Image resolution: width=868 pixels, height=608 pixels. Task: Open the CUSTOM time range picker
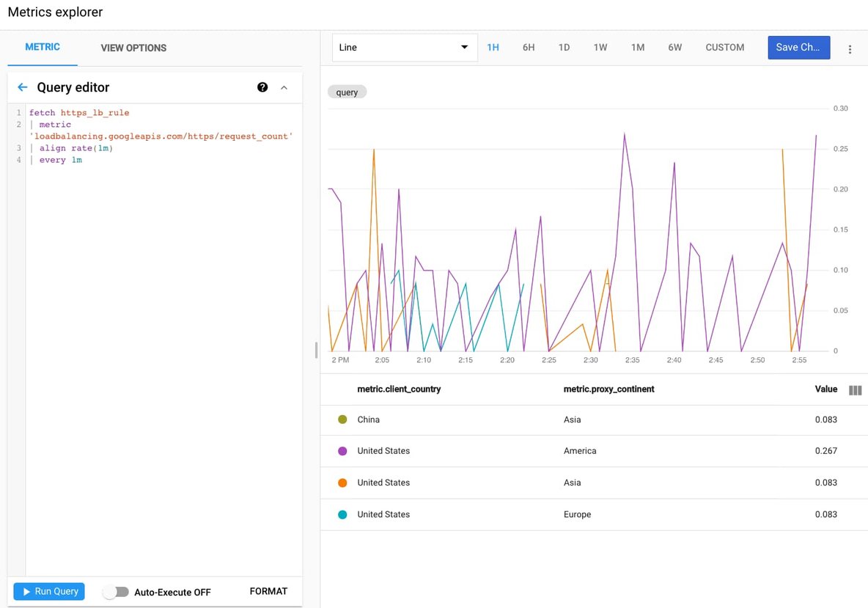point(724,47)
